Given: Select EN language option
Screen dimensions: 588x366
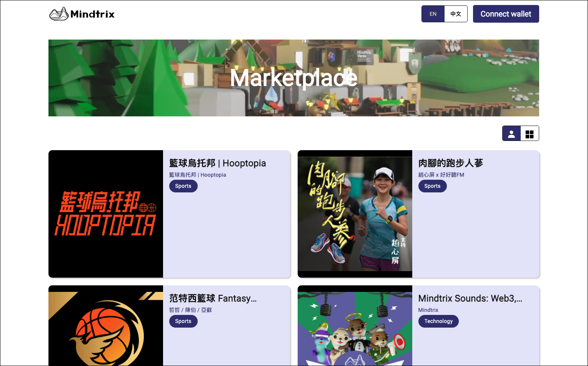Looking at the screenshot, I should pos(433,14).
